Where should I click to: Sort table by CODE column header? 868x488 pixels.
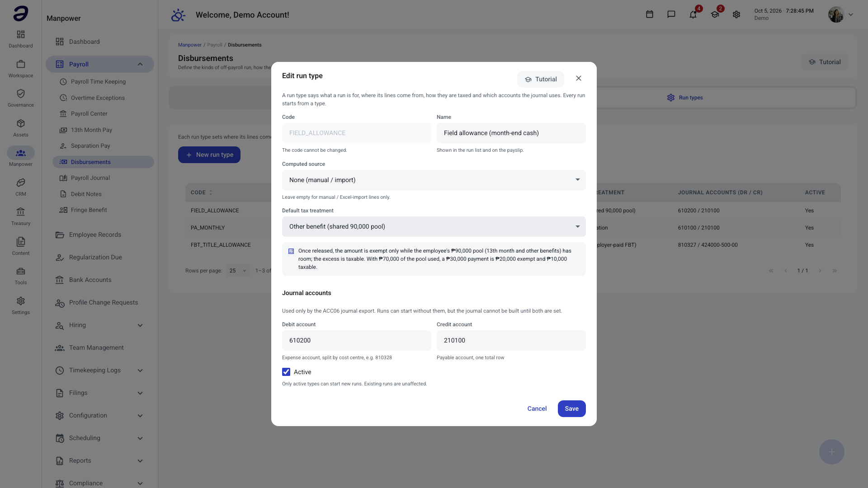pos(201,192)
